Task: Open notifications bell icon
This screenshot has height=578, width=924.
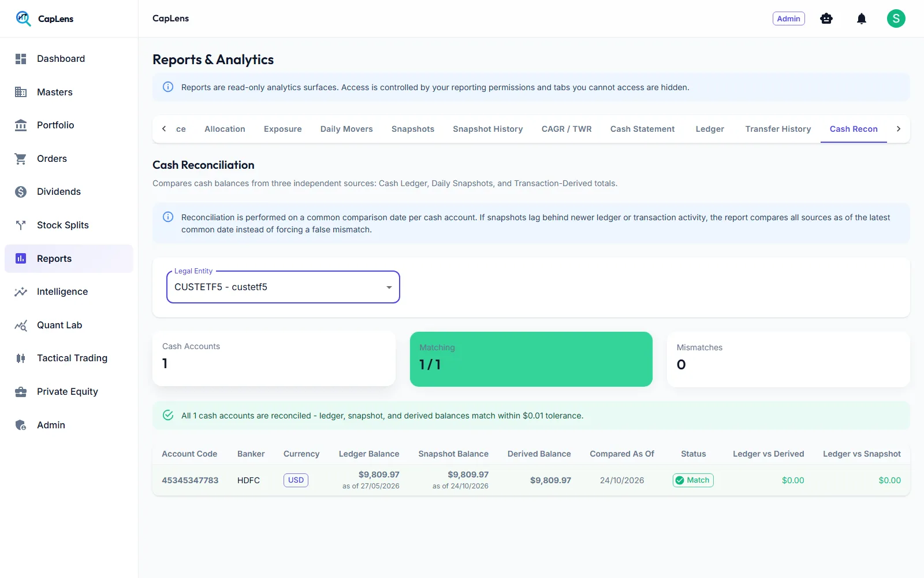Action: point(862,18)
